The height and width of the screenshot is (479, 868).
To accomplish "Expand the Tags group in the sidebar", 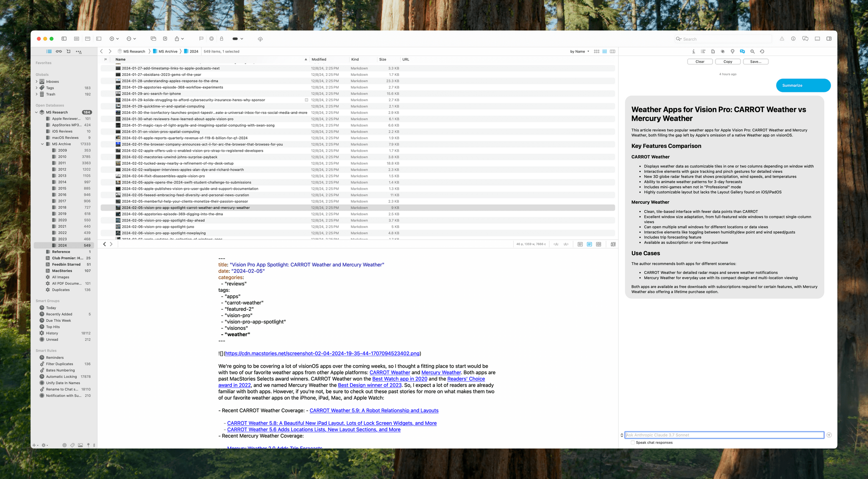I will pos(36,88).
